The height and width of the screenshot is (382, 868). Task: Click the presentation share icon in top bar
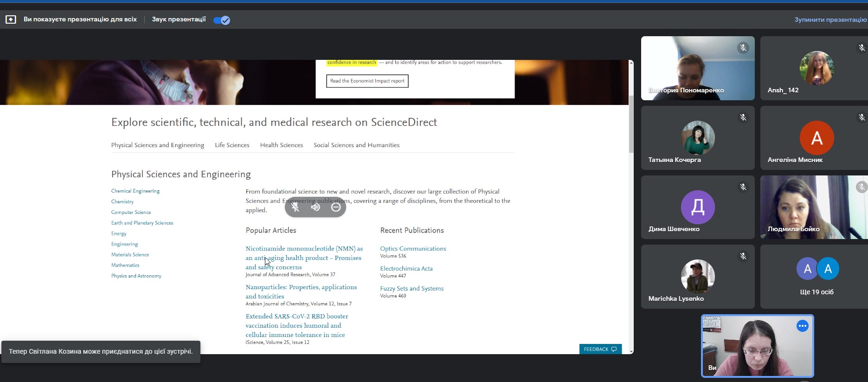pyautogui.click(x=11, y=19)
